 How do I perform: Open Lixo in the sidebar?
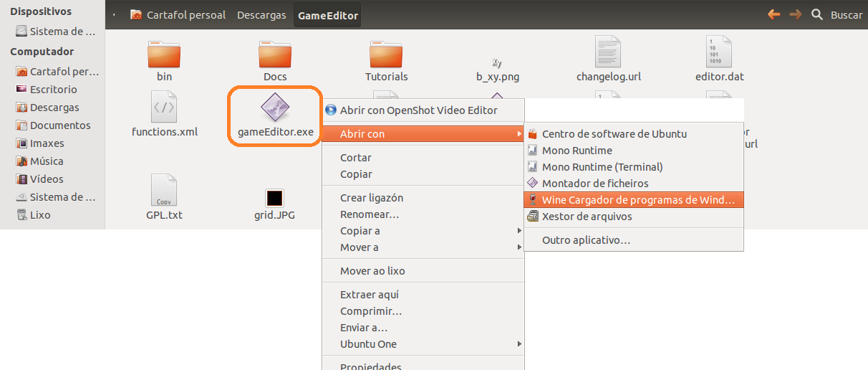point(40,215)
